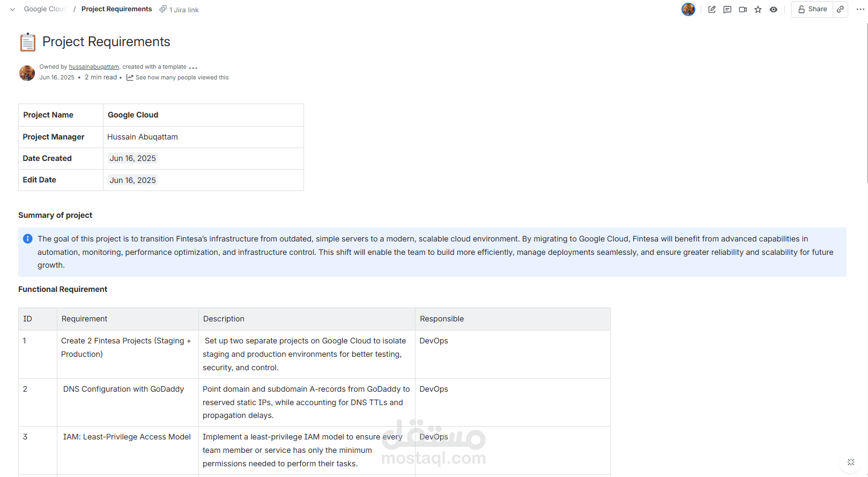868x477 pixels.
Task: Click the clipboard emoji beside the page title
Action: pos(28,42)
